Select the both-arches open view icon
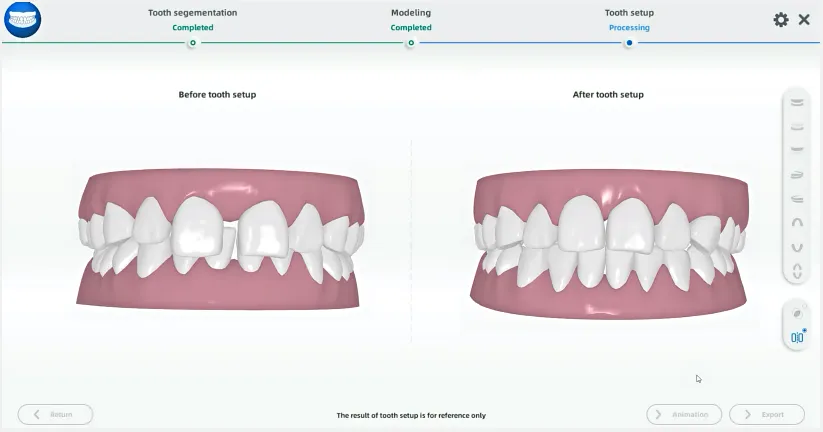 797,270
